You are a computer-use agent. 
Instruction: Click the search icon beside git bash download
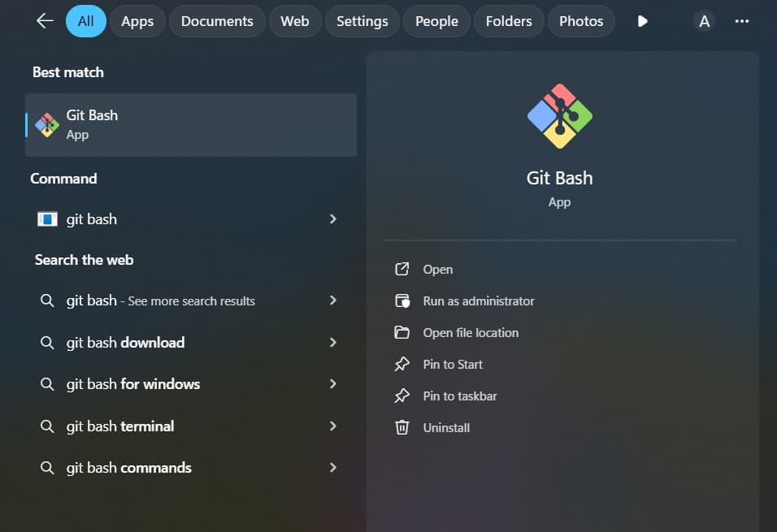point(47,342)
